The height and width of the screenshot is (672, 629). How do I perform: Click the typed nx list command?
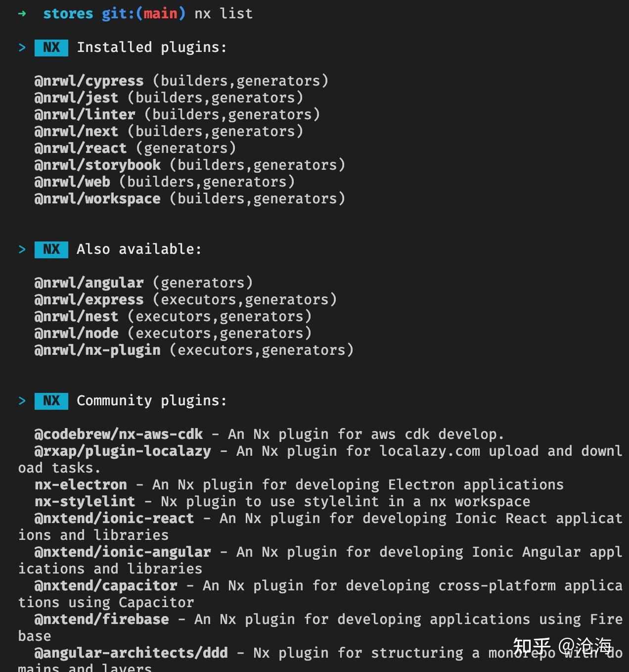pyautogui.click(x=224, y=14)
